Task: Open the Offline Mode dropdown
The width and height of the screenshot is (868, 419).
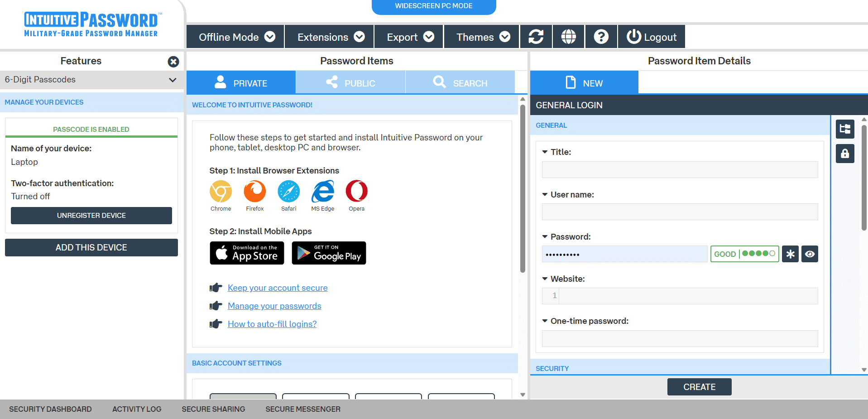Action: [235, 37]
